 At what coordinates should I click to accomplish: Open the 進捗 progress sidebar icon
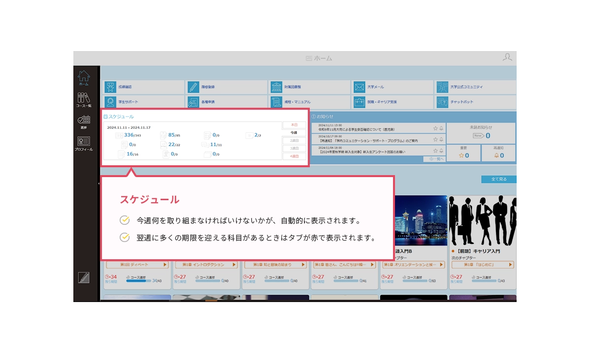pyautogui.click(x=84, y=121)
